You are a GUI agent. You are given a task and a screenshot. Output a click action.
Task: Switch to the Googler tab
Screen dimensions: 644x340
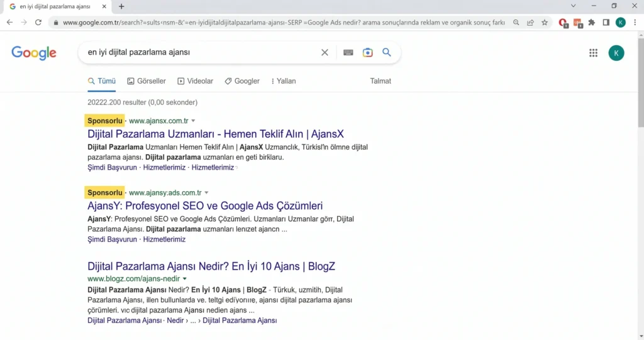coord(242,81)
